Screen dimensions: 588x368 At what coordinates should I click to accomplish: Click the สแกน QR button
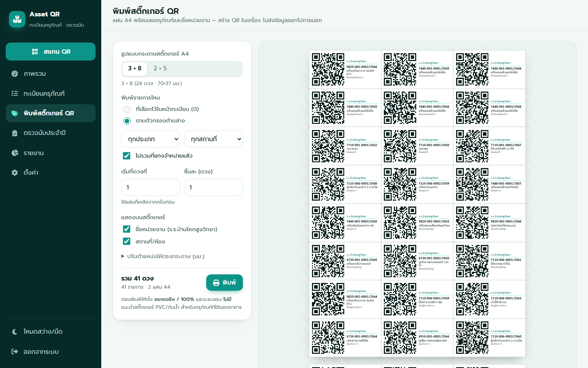tap(51, 52)
